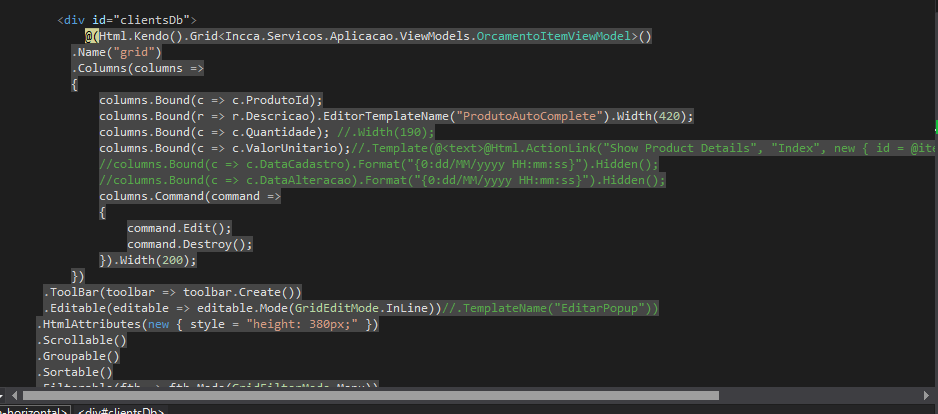Click the horizontal scrollbar left arrow

click(16, 395)
